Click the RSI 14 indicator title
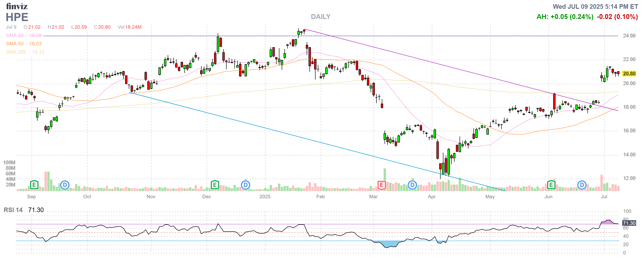644x260 pixels. click(13, 210)
